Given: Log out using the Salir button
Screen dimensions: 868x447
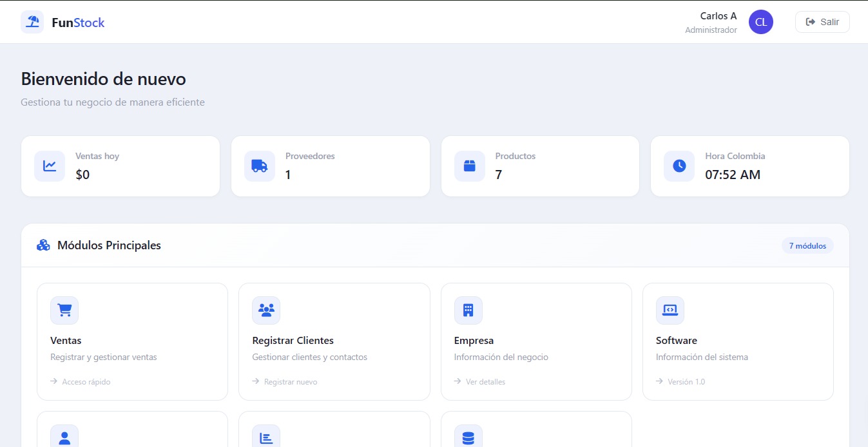Looking at the screenshot, I should click(x=822, y=22).
